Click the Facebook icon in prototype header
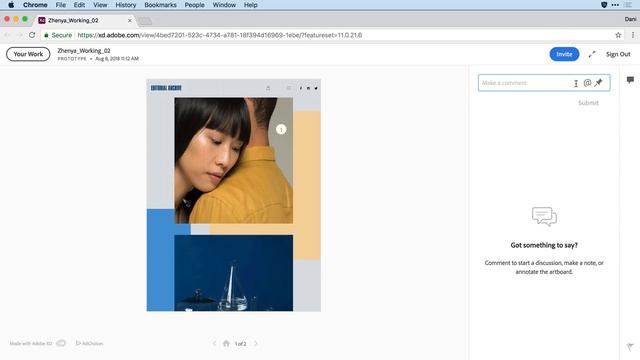This screenshot has width=640, height=360. tap(301, 88)
